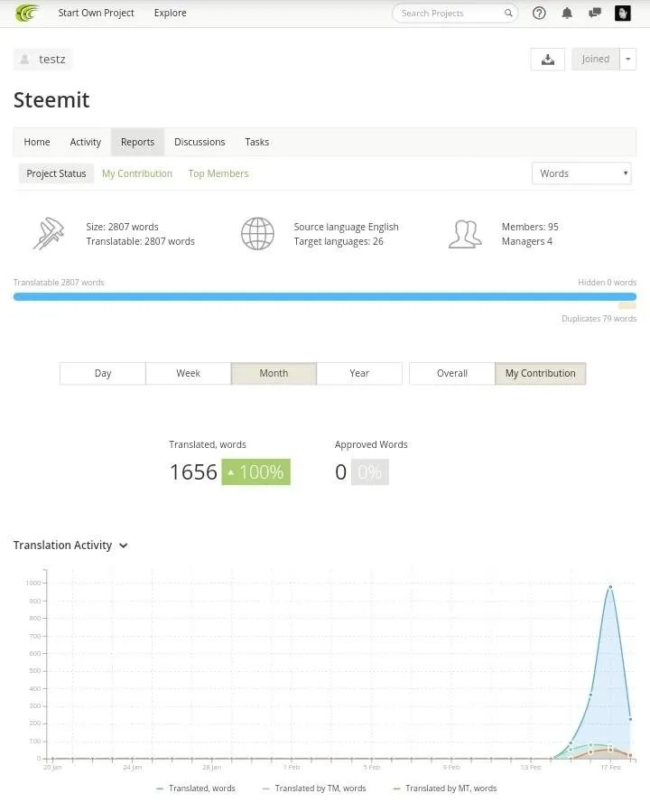Select the Overall scope toggle
650x812 pixels.
pyautogui.click(x=451, y=373)
